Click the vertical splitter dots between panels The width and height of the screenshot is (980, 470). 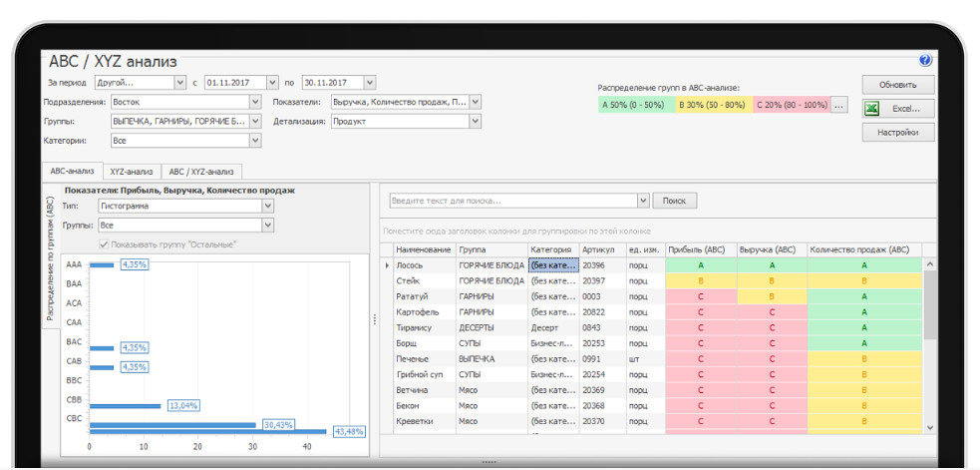click(374, 319)
